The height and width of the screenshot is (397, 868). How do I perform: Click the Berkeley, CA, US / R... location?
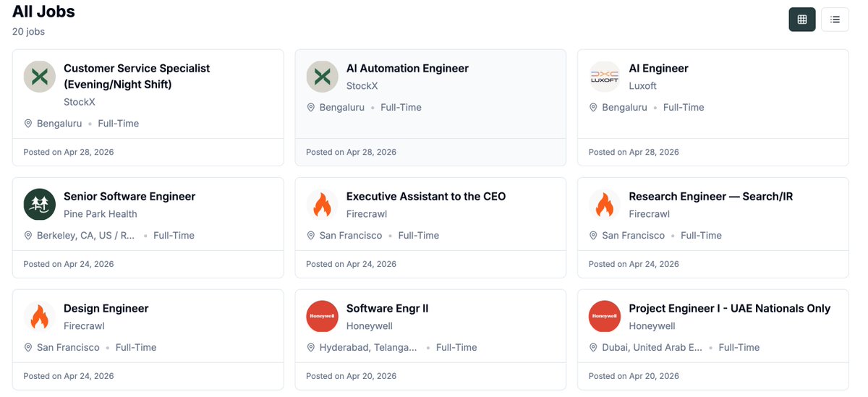point(86,236)
